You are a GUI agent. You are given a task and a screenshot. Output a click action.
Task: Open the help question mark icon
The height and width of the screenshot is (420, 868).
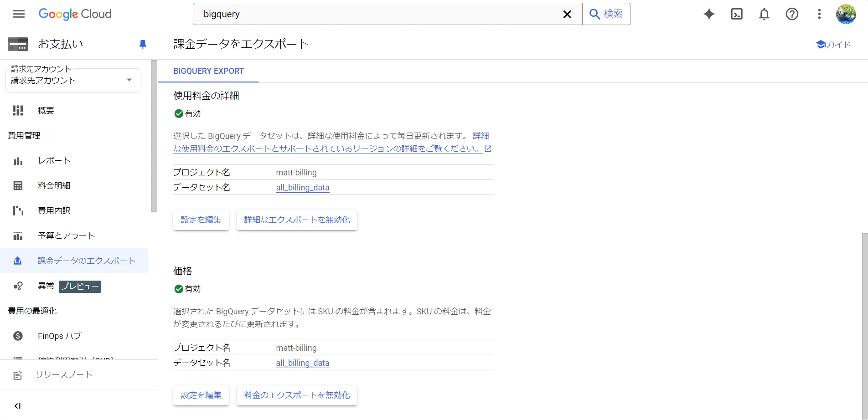tap(792, 14)
